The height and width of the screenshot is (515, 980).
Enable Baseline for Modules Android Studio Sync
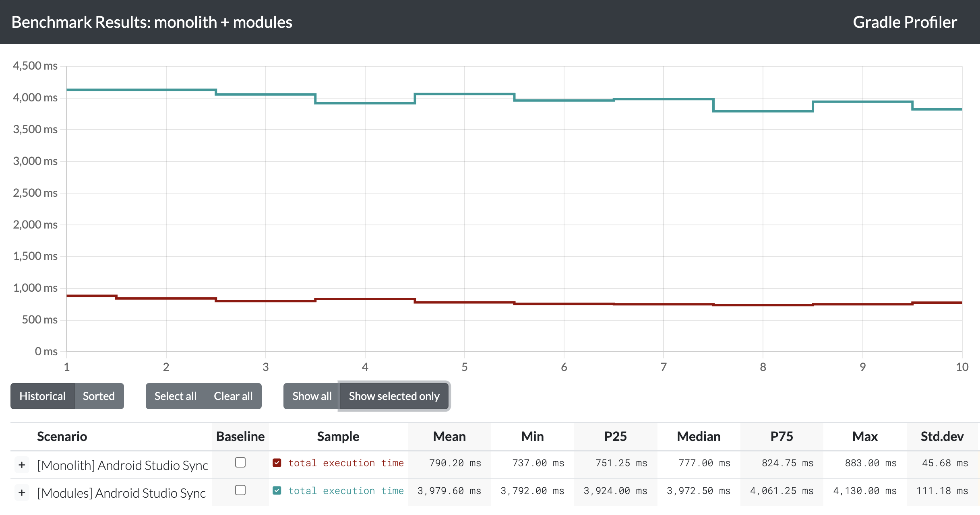pos(240,491)
